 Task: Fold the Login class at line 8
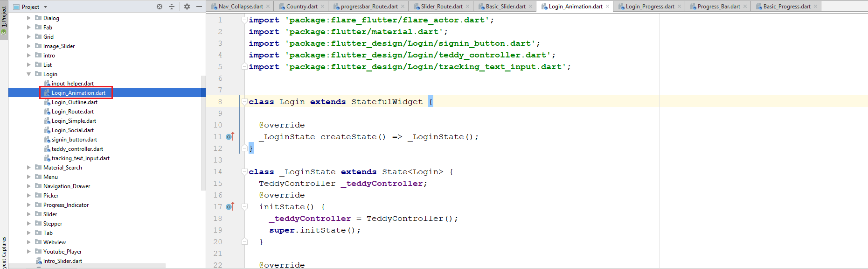[244, 101]
